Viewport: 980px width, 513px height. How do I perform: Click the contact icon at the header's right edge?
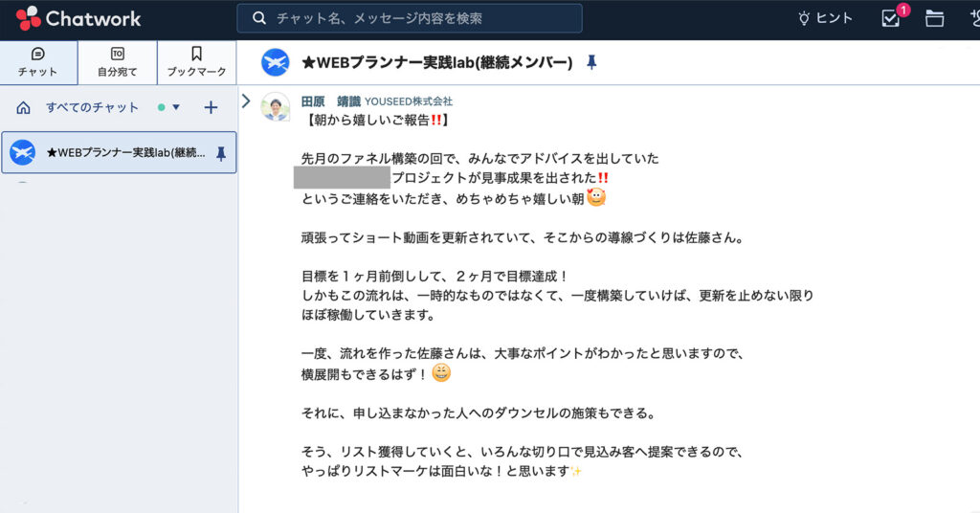(972, 18)
